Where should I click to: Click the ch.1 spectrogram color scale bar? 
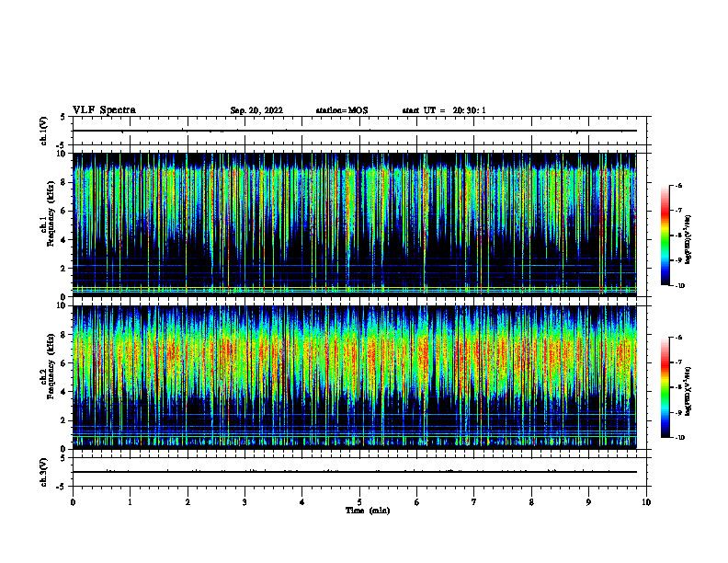pos(665,236)
